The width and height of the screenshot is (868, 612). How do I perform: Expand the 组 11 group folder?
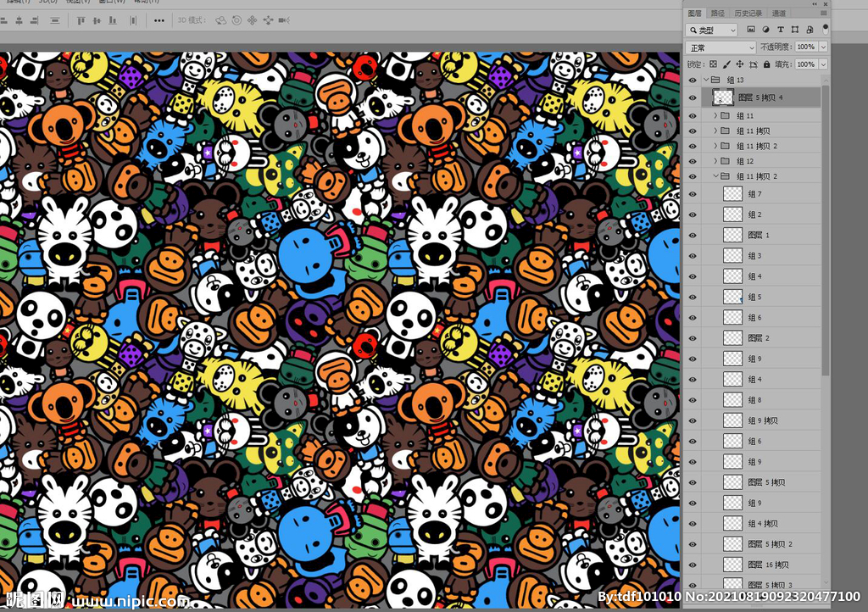click(x=715, y=115)
